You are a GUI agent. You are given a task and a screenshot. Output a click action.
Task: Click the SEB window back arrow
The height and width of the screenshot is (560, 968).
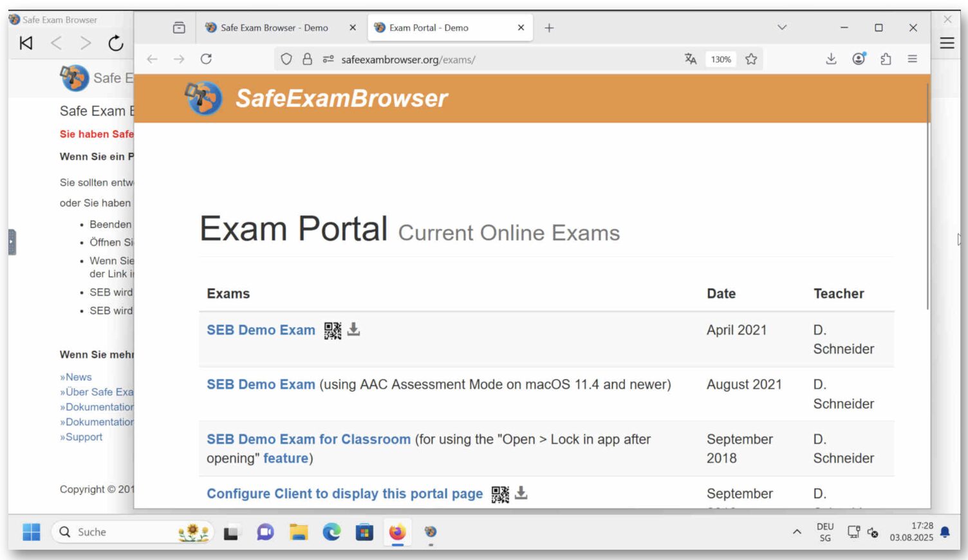pyautogui.click(x=57, y=43)
